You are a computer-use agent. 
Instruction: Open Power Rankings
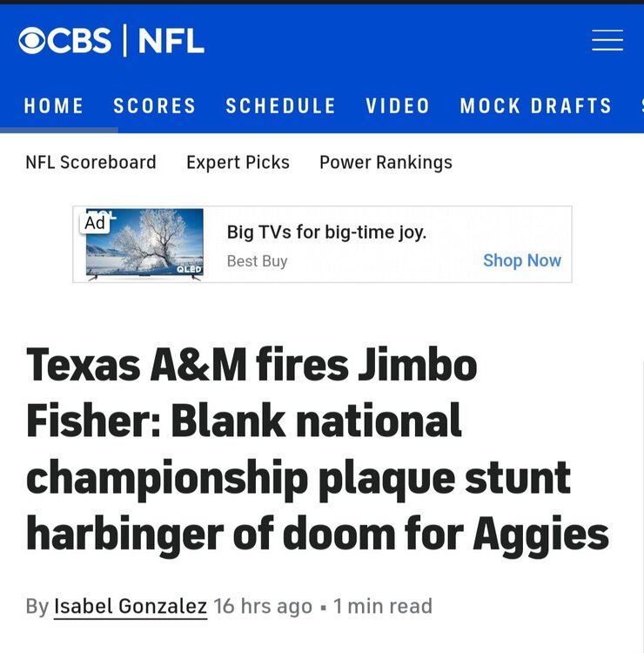point(386,162)
